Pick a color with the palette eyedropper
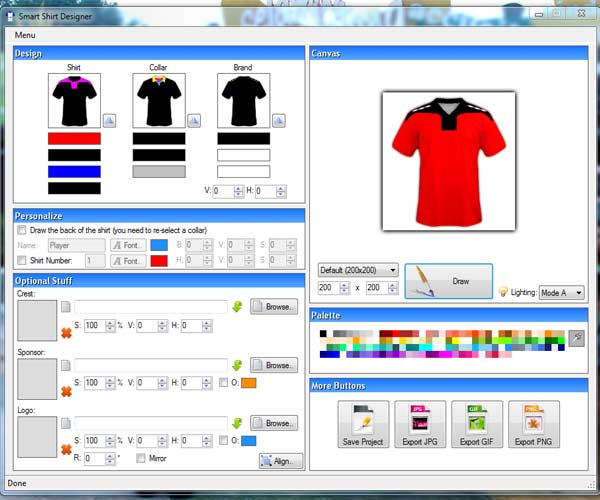 (576, 339)
